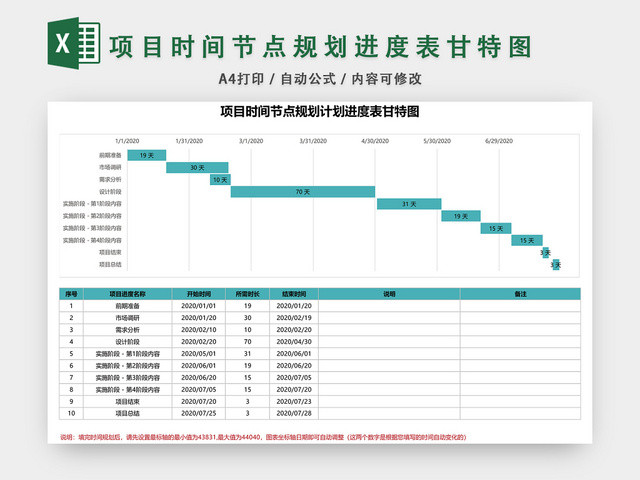This screenshot has height=480, width=640.
Task: Select the end date cell 2020/07/28
Action: click(x=294, y=413)
